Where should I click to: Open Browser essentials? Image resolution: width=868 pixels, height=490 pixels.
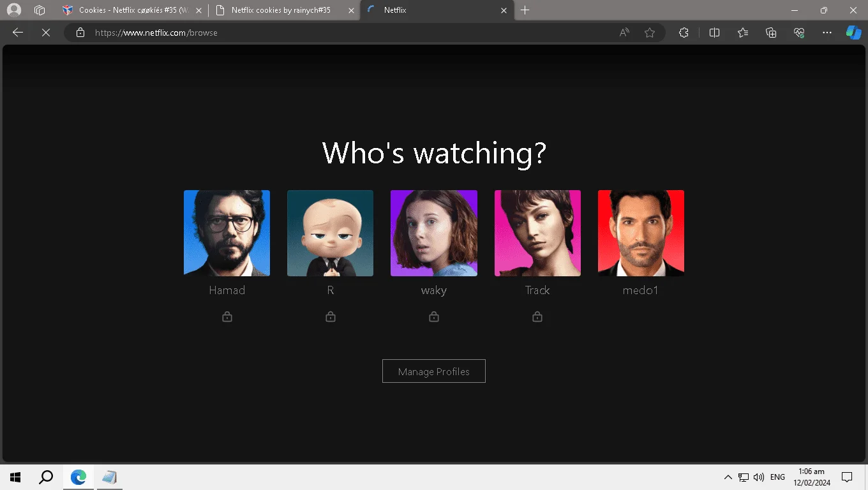[x=799, y=33]
